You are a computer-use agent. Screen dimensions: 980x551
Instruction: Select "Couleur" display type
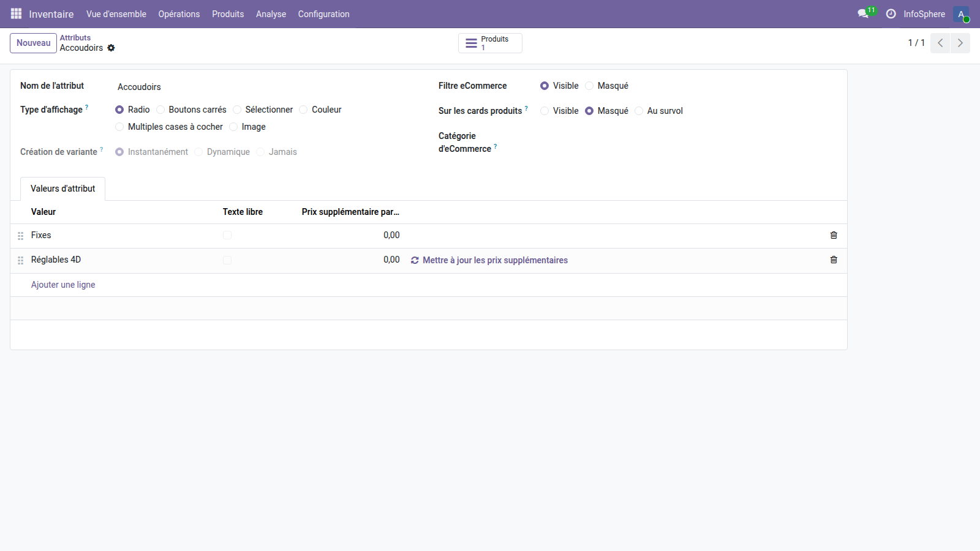(303, 110)
